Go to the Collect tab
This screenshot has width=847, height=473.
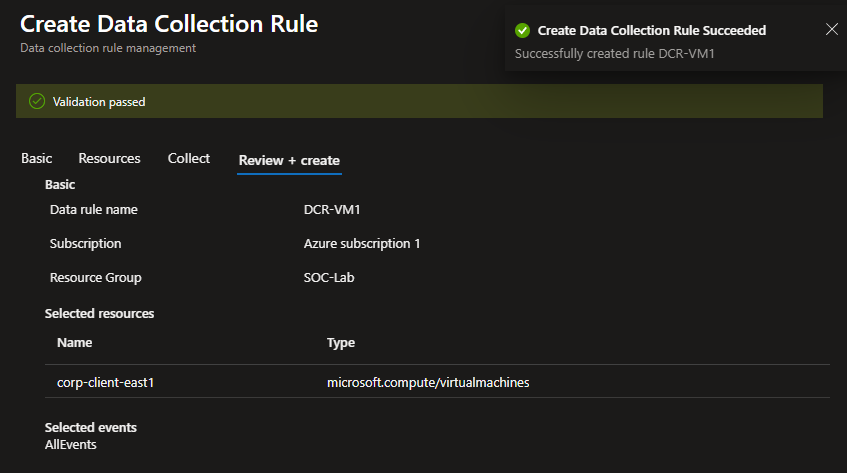click(189, 159)
